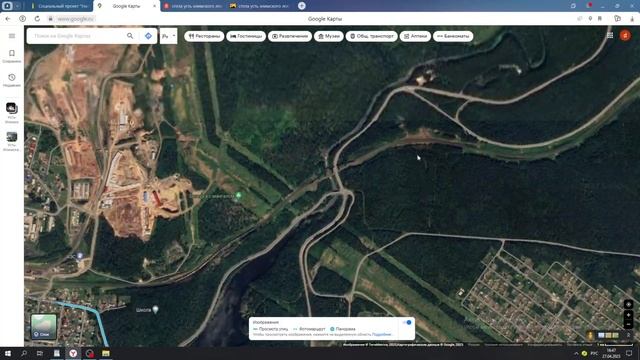Screen dimensions: 640x360
Task: Filter map by Гостиницы
Action: click(246, 36)
